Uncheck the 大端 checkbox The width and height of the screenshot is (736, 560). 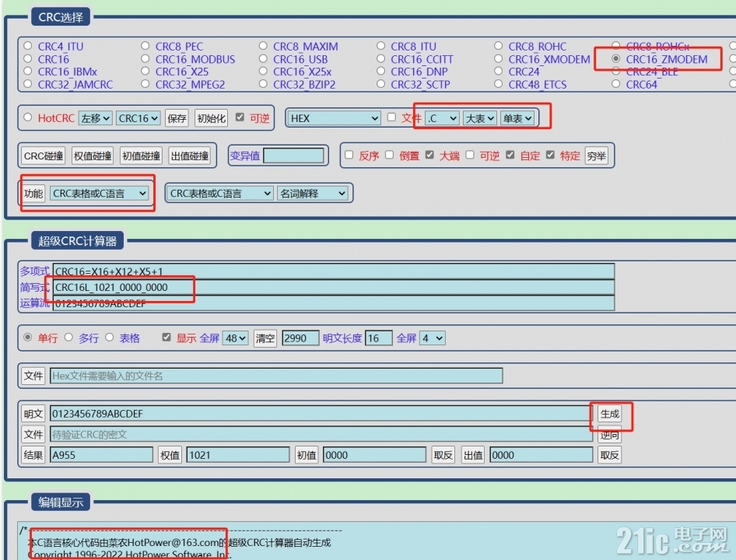click(429, 155)
